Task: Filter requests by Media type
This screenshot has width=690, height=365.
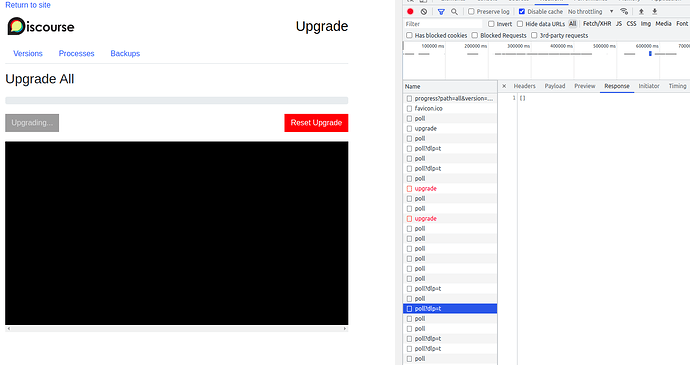Action: click(664, 24)
